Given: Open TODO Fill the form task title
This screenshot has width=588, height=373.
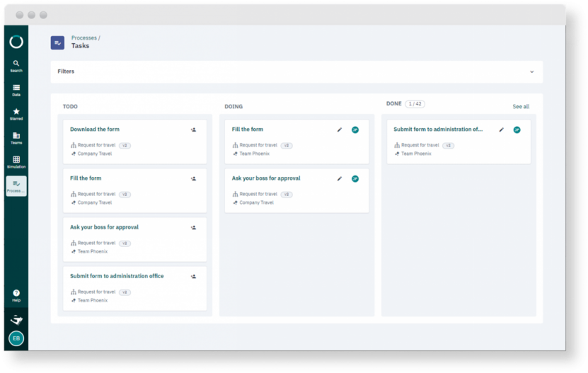Looking at the screenshot, I should click(x=86, y=178).
